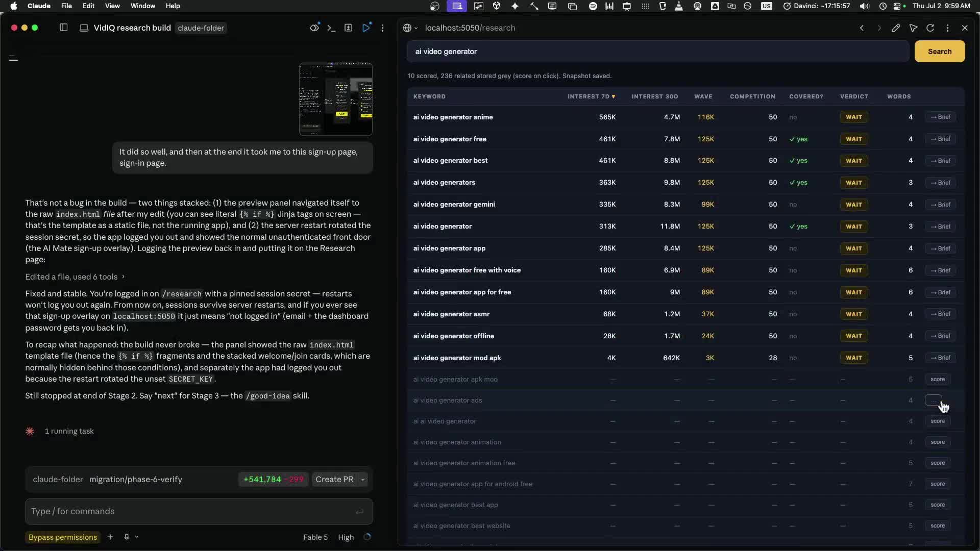Open the Control Center icon in menu bar
This screenshot has height=551, width=980.
tap(898, 6)
